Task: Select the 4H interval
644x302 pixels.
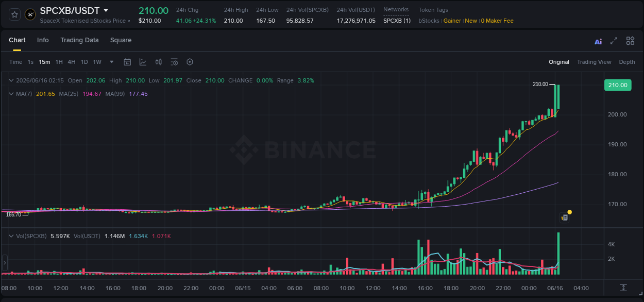Action: (72, 62)
